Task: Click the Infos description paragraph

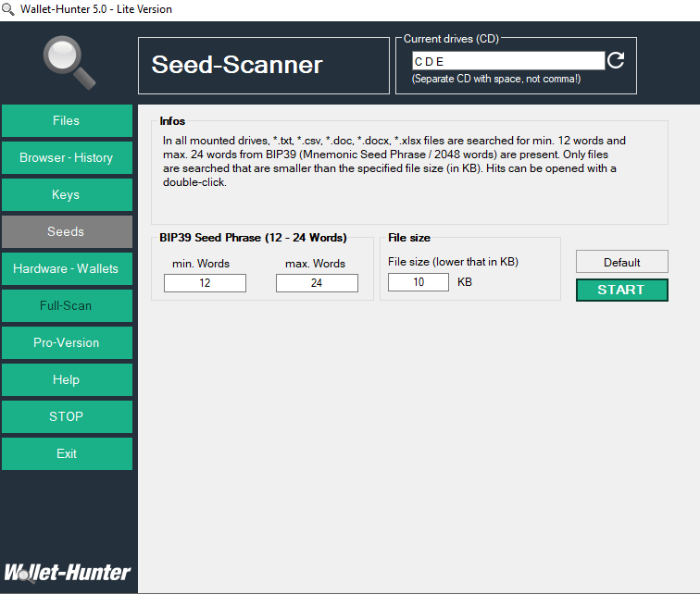Action: click(394, 161)
